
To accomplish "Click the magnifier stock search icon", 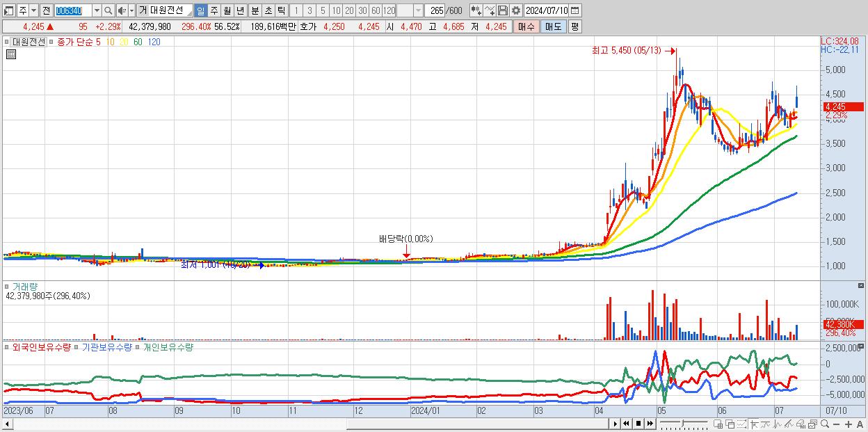I will (108, 10).
